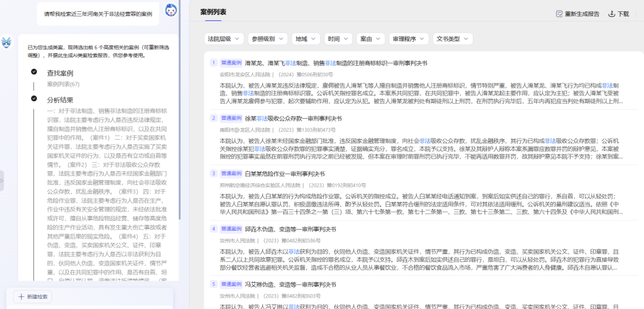Click the summary paragraph of case 3

pos(422,204)
